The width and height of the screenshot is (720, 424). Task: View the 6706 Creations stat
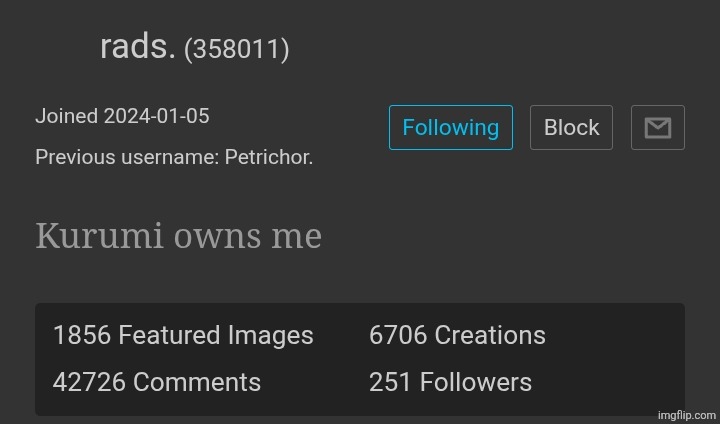457,335
